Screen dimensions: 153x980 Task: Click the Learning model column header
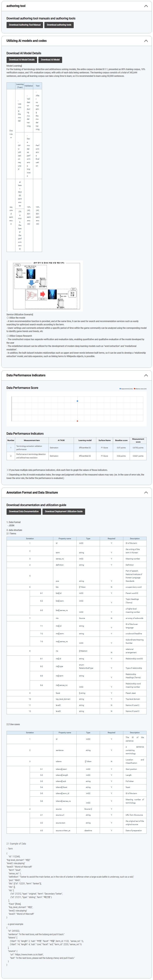[85, 440]
